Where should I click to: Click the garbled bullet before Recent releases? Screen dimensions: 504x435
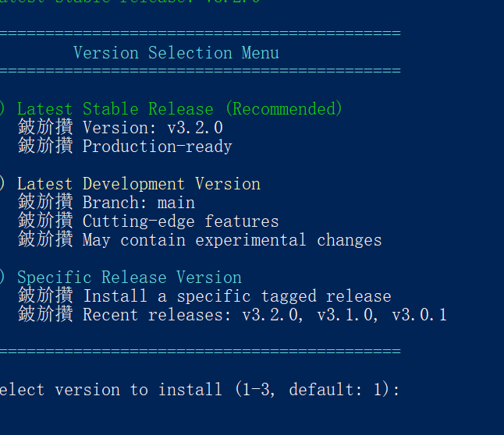pos(45,315)
